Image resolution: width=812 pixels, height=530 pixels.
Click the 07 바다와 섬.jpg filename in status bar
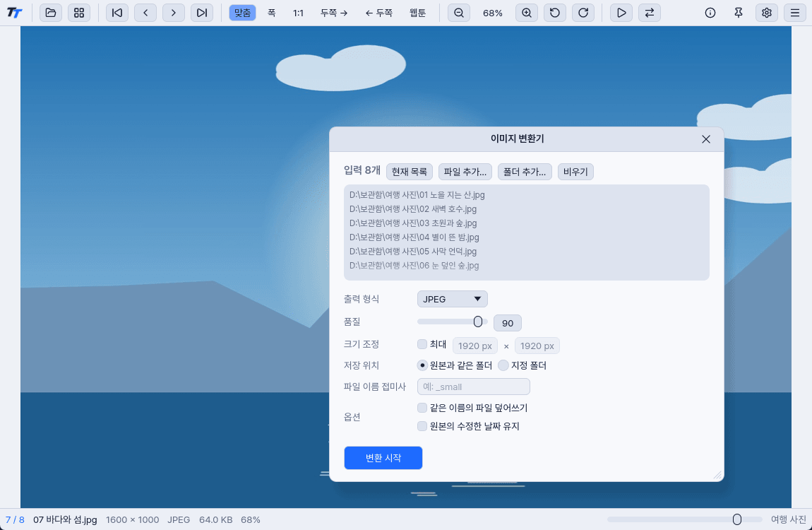(x=65, y=519)
